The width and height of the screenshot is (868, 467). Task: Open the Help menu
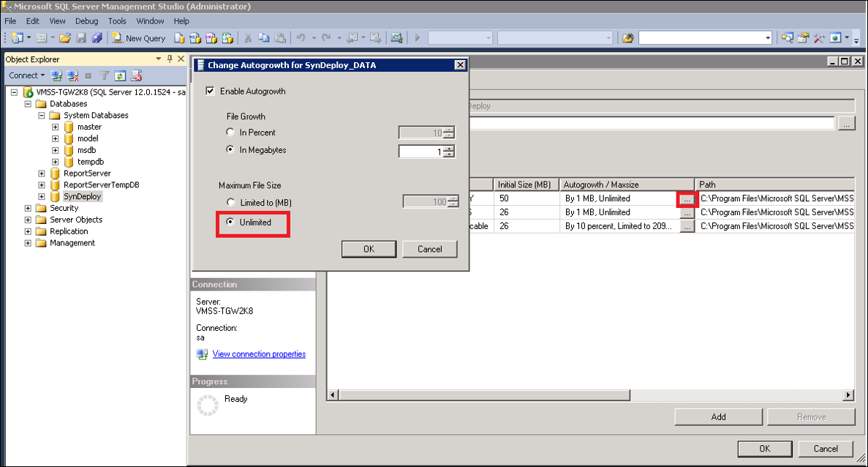[x=181, y=21]
